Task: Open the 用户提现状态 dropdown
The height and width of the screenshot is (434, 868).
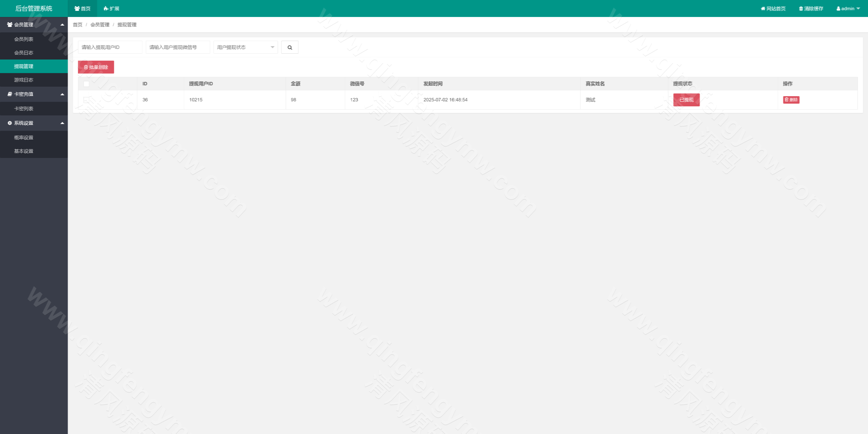Action: click(246, 47)
